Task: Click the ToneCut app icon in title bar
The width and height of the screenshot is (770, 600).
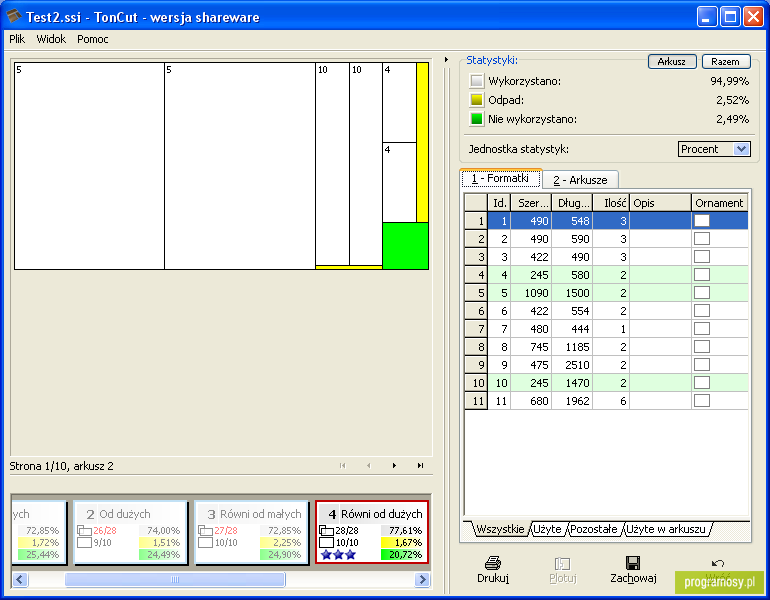Action: coord(14,17)
